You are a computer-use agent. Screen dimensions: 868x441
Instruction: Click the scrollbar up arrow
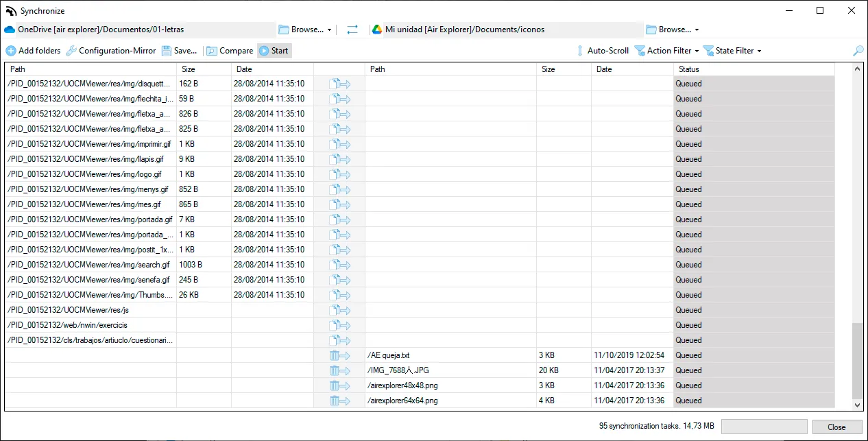857,69
